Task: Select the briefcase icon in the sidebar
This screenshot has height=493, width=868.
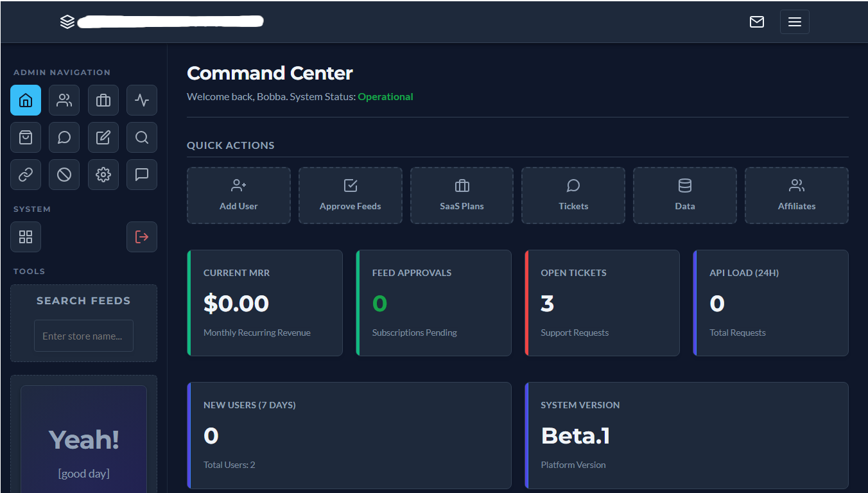Action: (103, 101)
